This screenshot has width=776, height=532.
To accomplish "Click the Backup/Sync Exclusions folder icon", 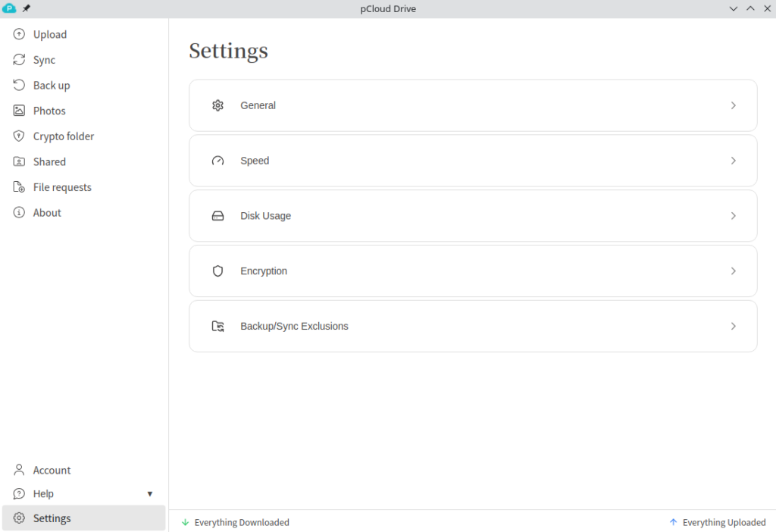I will 218,327.
